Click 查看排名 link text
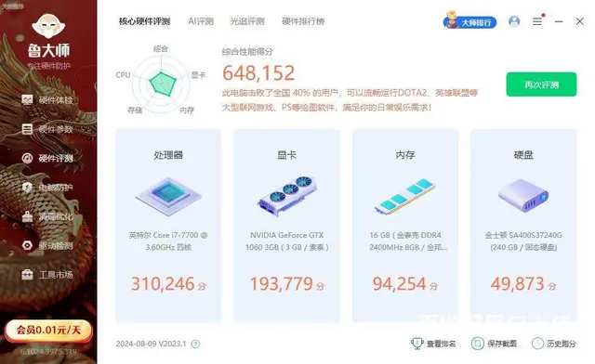 (441, 344)
